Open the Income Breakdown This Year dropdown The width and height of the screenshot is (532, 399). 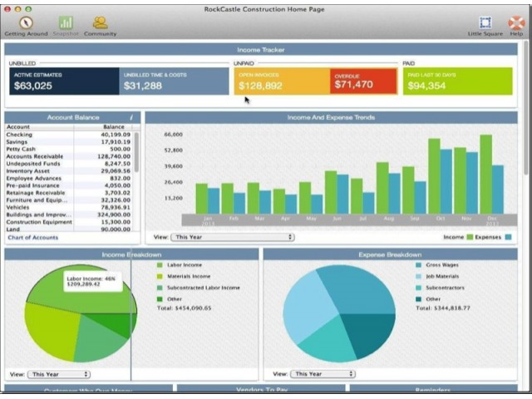59,374
